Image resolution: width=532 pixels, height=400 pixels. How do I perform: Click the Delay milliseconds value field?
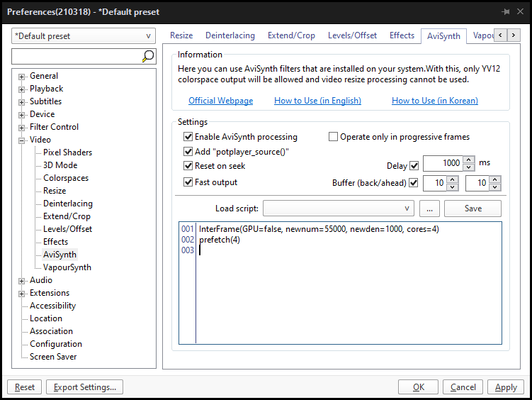click(x=443, y=163)
